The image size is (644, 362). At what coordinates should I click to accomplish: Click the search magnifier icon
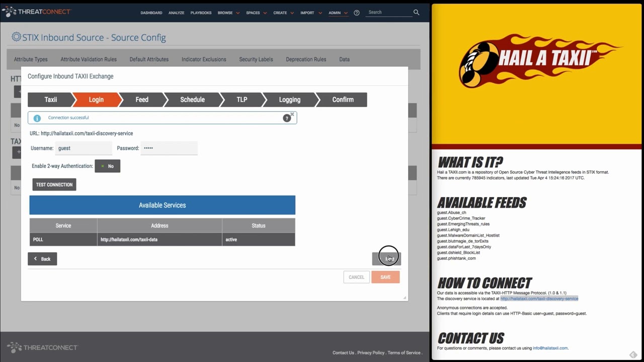[416, 12]
